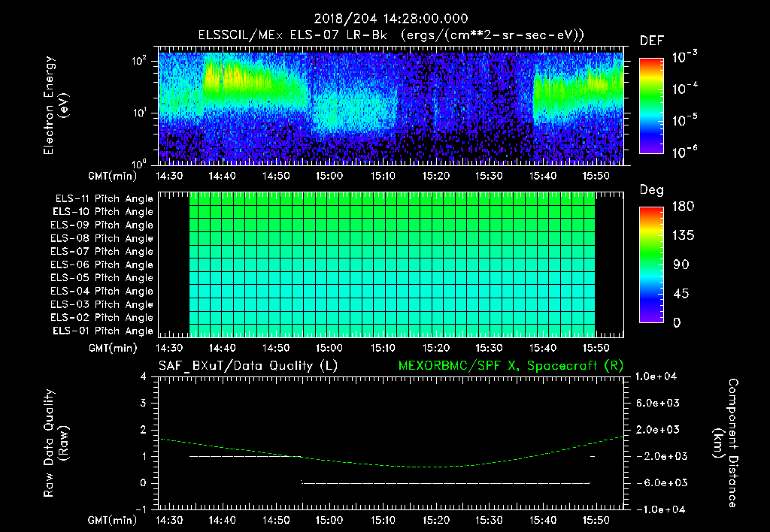Click the 'ELS-09 Pitch Angle' row label
The height and width of the screenshot is (532, 770).
[102, 225]
